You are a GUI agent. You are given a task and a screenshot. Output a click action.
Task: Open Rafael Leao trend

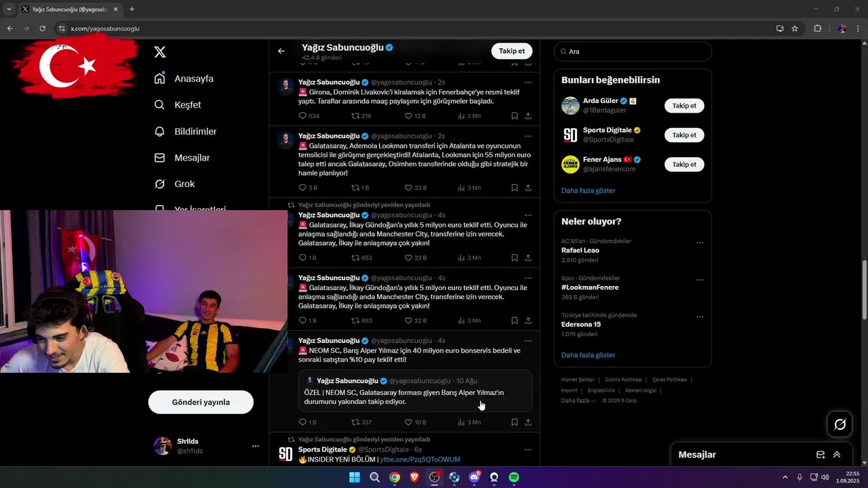[x=580, y=250]
